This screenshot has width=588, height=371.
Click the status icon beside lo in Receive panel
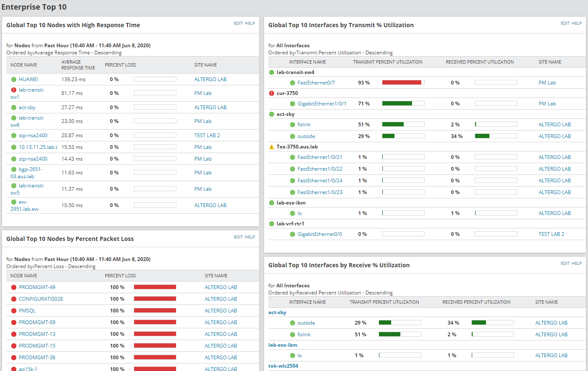click(293, 356)
